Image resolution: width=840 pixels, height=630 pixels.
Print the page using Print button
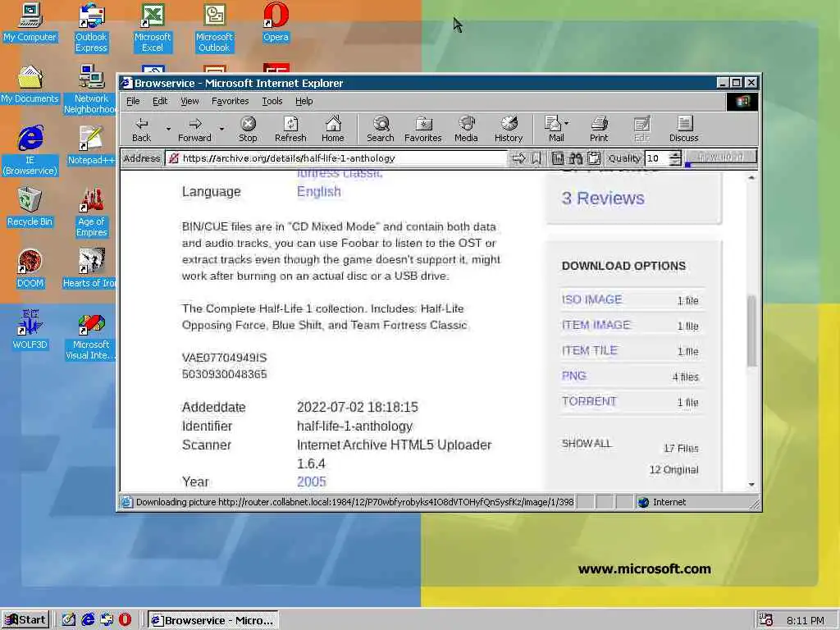[x=599, y=129]
